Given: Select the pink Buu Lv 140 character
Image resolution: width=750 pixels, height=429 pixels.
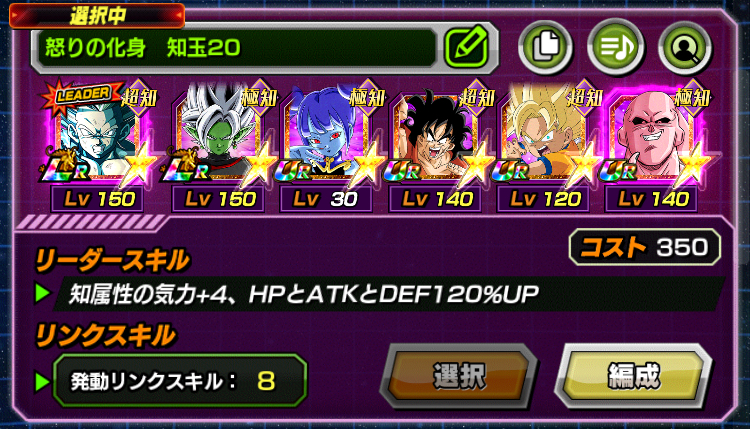Looking at the screenshot, I should click(652, 135).
